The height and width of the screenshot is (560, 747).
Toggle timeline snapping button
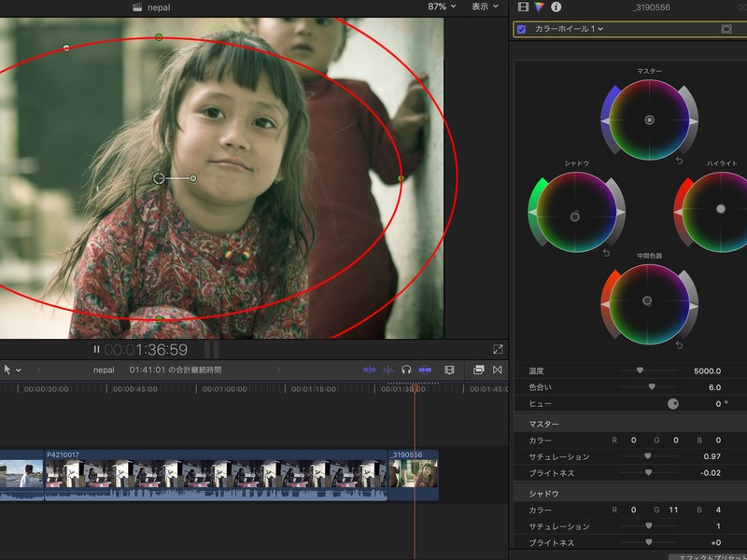pos(426,370)
